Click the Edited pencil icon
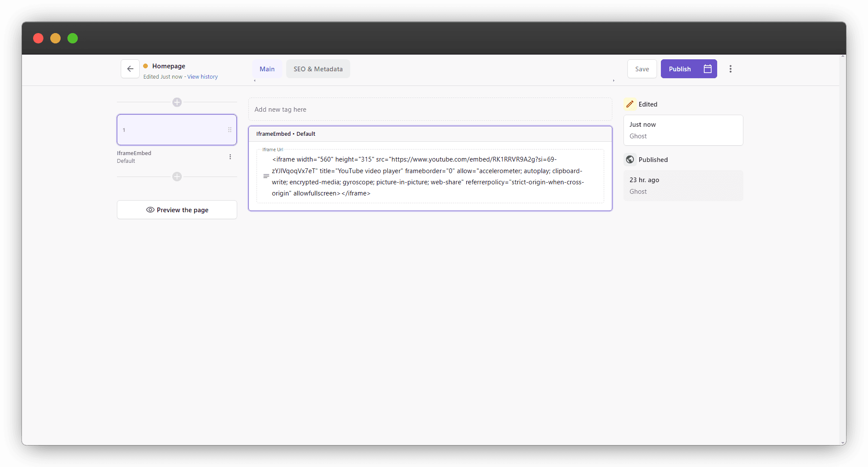Viewport: 868px width, 467px height. coord(630,104)
